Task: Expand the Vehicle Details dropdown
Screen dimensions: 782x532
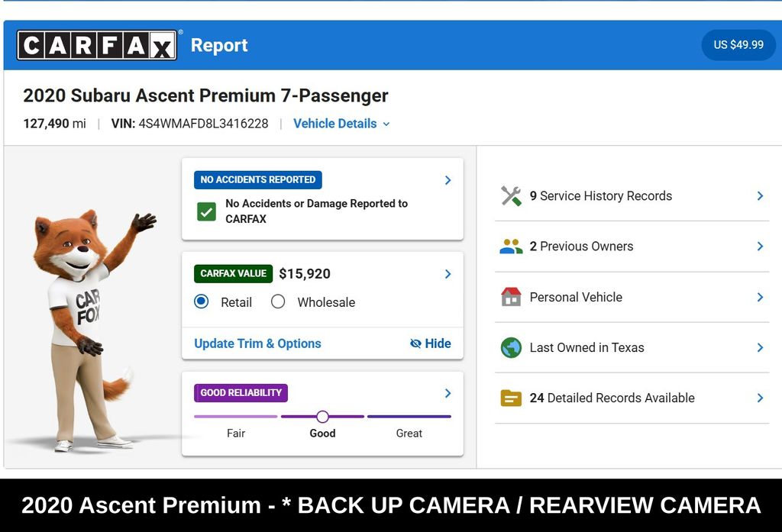Action: 341,124
